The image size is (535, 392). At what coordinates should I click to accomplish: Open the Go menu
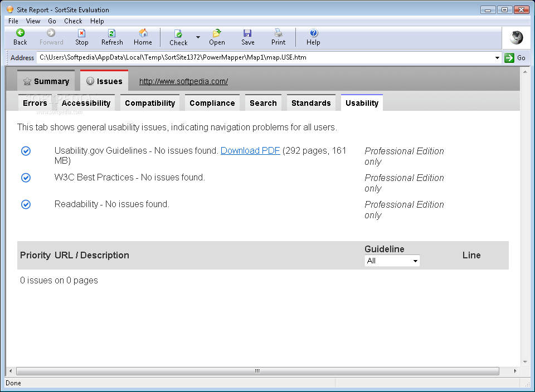(52, 21)
